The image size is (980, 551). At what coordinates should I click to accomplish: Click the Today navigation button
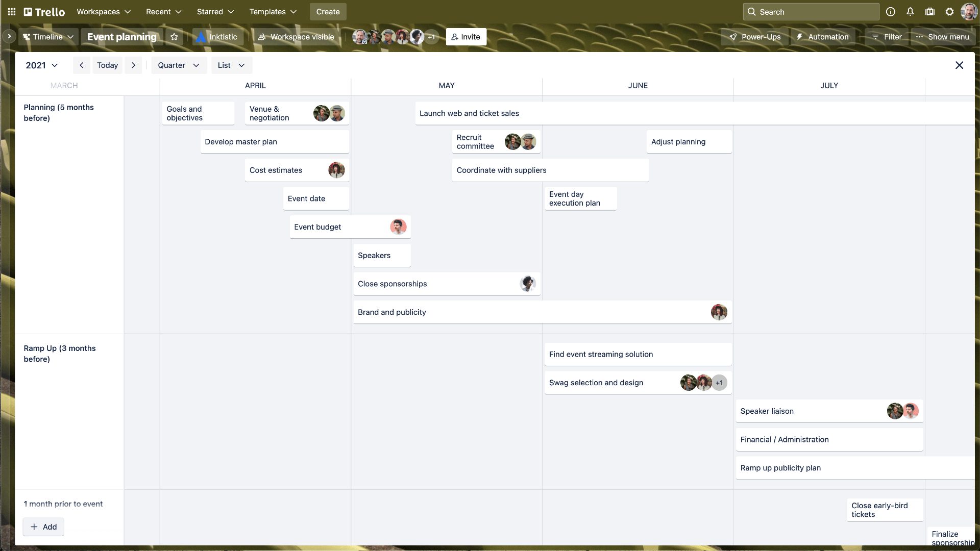click(x=108, y=65)
